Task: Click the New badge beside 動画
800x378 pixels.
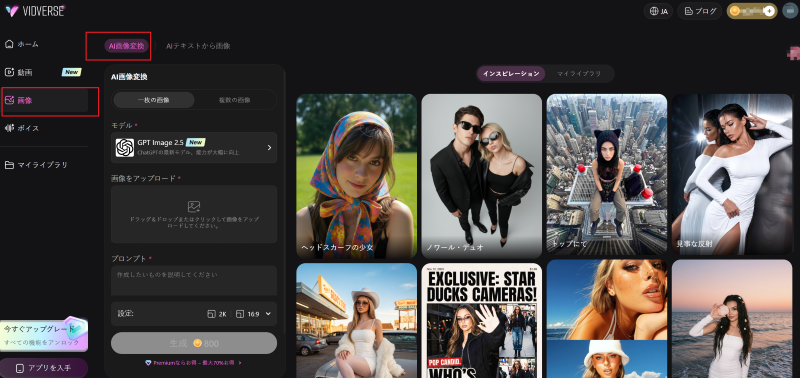Action: point(71,72)
